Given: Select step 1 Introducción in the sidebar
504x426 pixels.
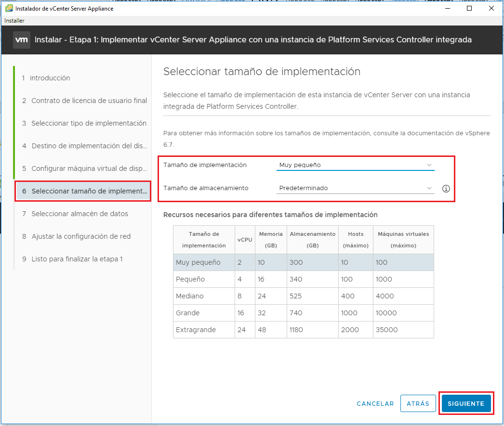Looking at the screenshot, I should (51, 77).
